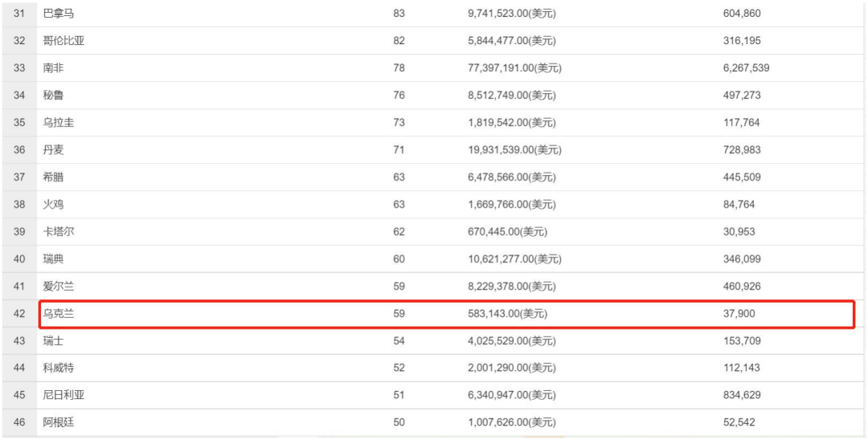
Task: Click country name 阿根廷
Action: click(x=59, y=423)
